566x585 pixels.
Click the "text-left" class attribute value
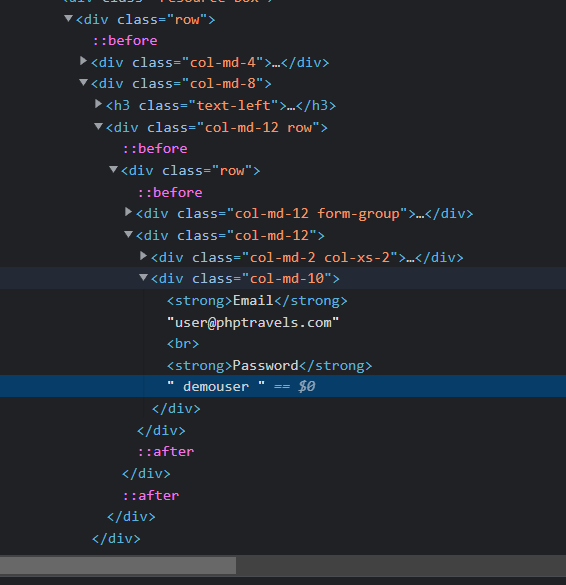[234, 106]
